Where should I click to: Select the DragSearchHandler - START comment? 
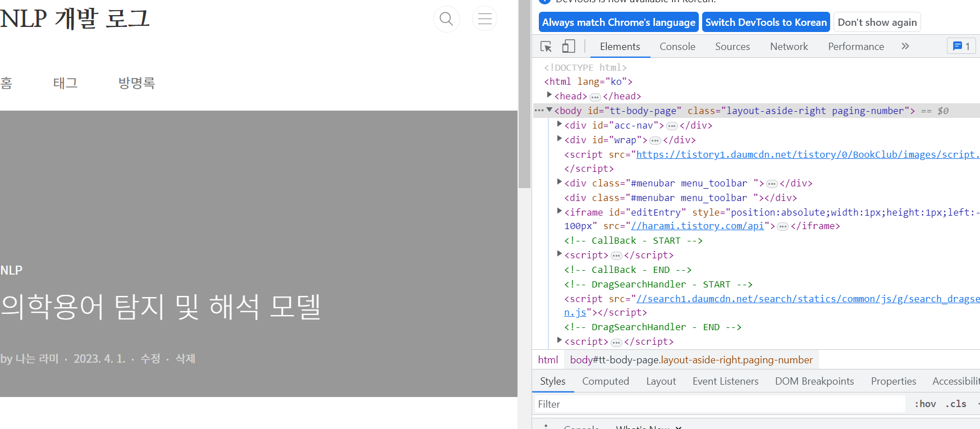pos(658,284)
